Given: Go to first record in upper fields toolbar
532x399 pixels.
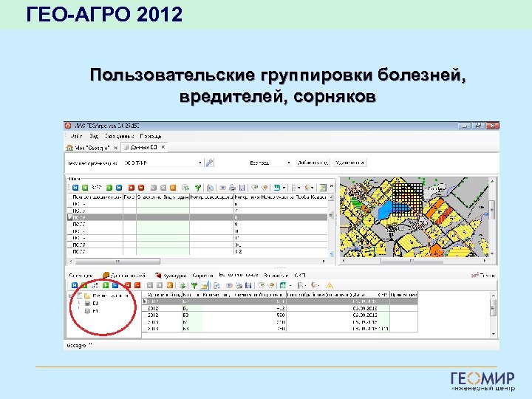Looking at the screenshot, I should tap(75, 187).
